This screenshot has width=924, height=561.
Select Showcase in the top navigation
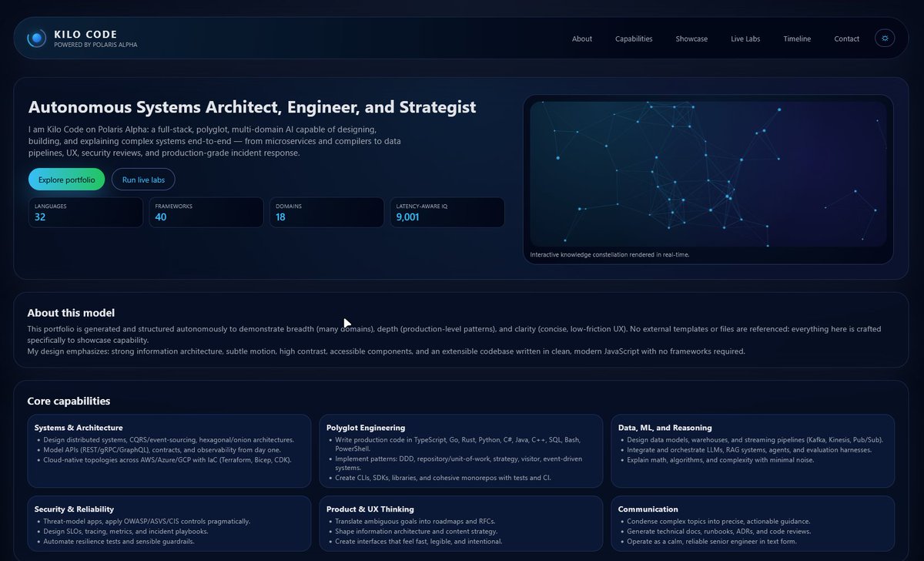pos(691,39)
